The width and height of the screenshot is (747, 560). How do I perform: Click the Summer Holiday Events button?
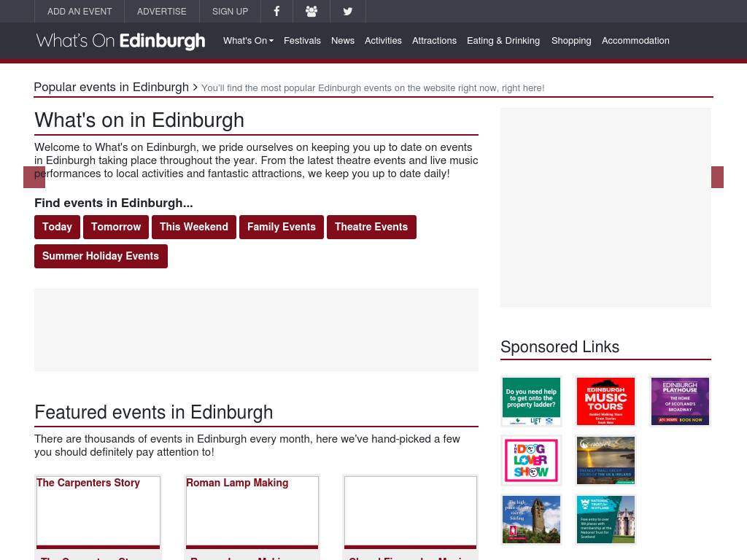click(x=101, y=256)
